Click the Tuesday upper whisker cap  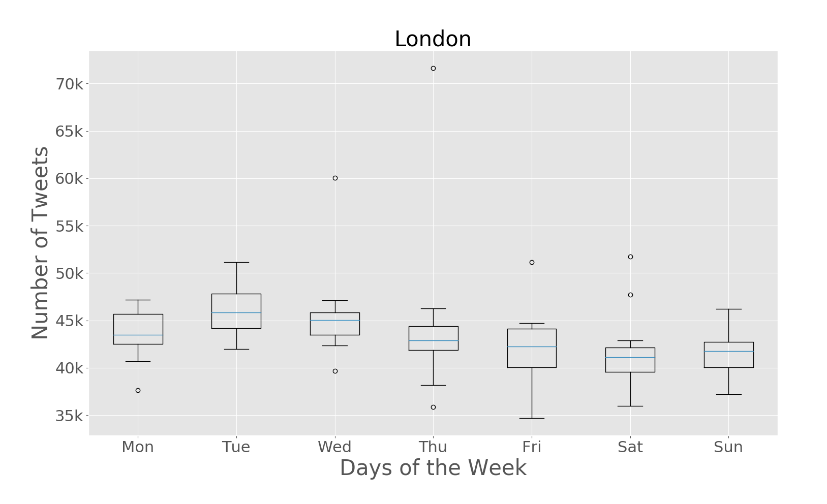pyautogui.click(x=236, y=262)
